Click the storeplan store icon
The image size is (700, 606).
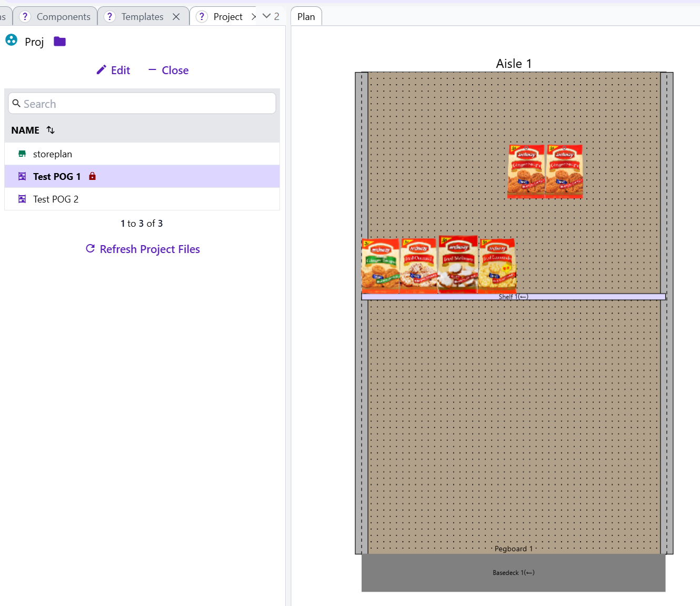pyautogui.click(x=22, y=154)
